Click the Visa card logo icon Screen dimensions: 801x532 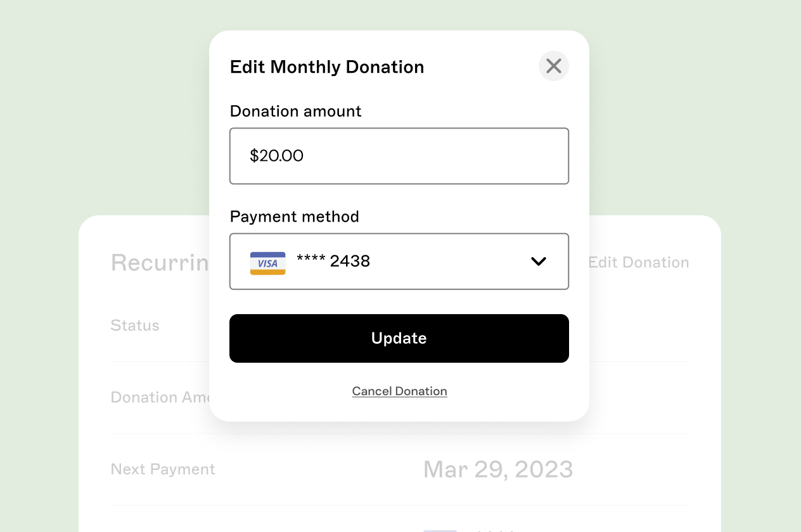[267, 263]
